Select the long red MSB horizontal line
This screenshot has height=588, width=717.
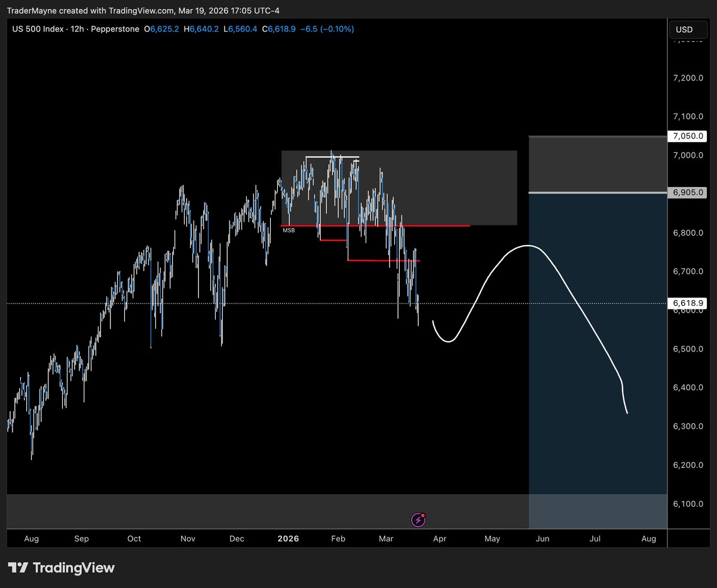tap(375, 226)
